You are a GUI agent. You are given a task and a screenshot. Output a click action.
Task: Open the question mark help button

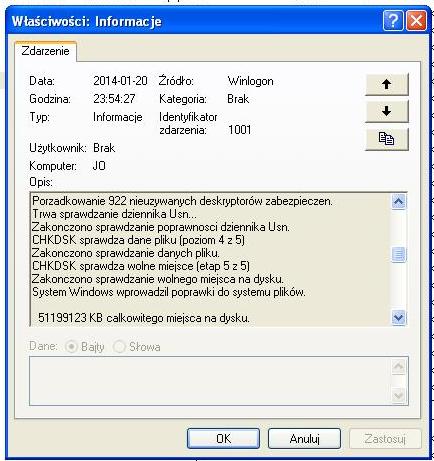tap(393, 21)
